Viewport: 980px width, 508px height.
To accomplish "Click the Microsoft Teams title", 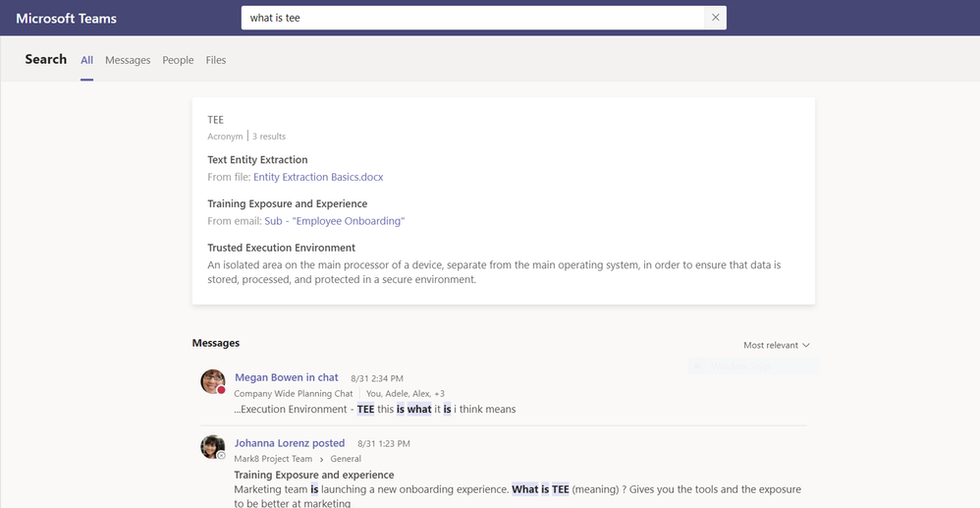I will pos(66,18).
